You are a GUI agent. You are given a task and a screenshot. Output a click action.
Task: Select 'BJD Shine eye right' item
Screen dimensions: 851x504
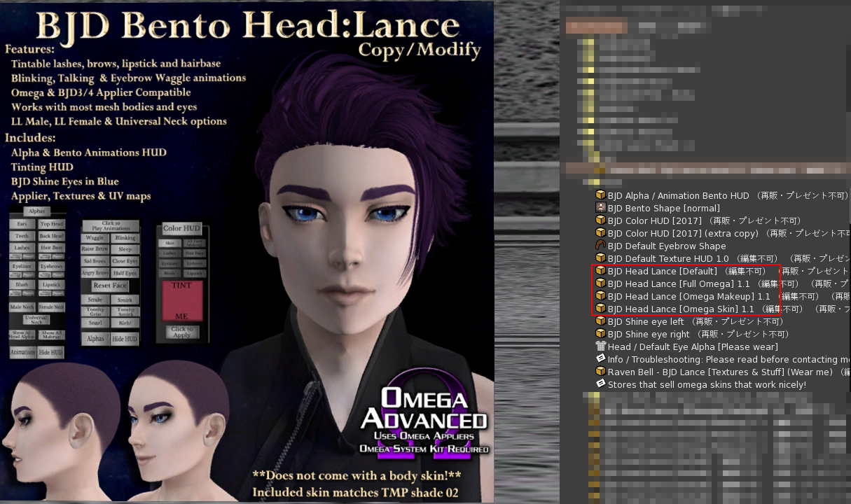coord(693,334)
